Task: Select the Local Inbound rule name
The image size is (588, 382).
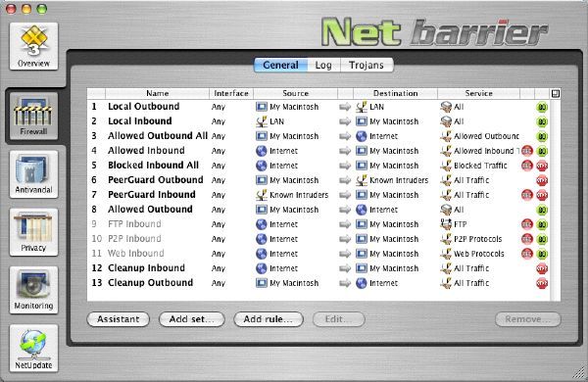Action: pos(140,121)
